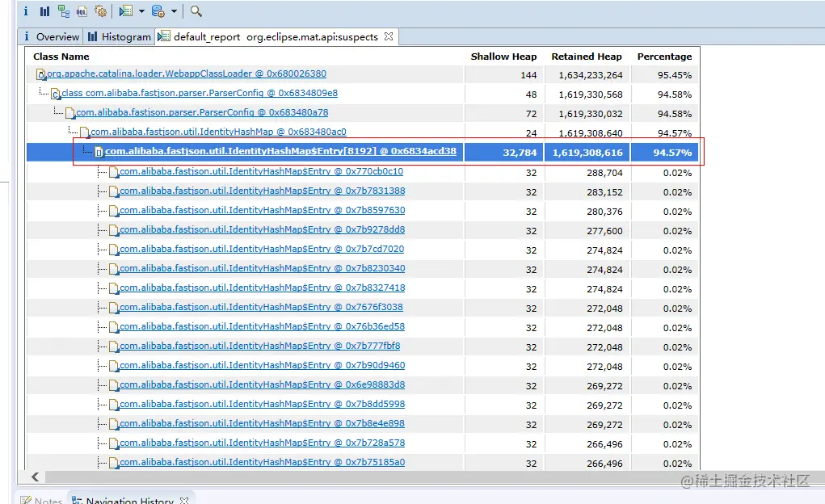The image size is (825, 504).
Task: Sort by Percentage column header
Action: [x=664, y=57]
